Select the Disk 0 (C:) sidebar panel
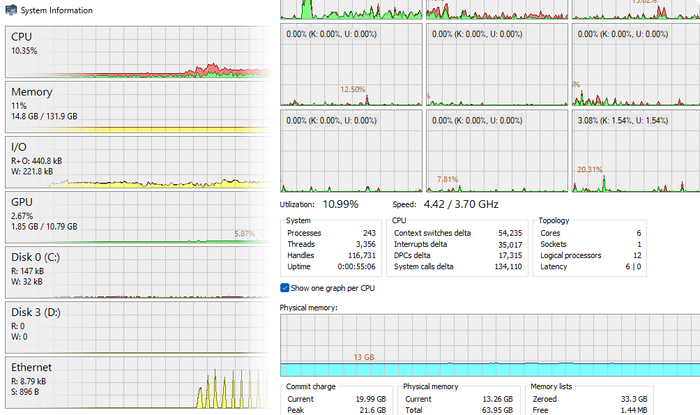 point(138,272)
